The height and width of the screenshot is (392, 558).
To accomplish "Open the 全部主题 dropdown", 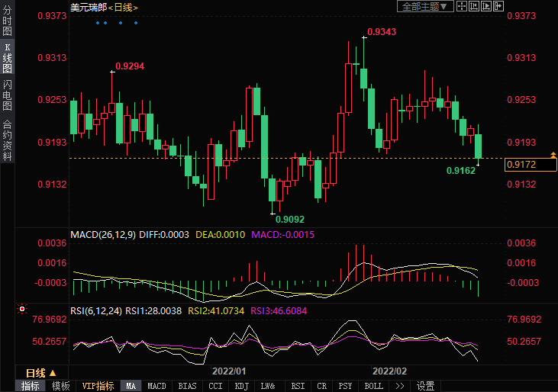I will coord(426,7).
